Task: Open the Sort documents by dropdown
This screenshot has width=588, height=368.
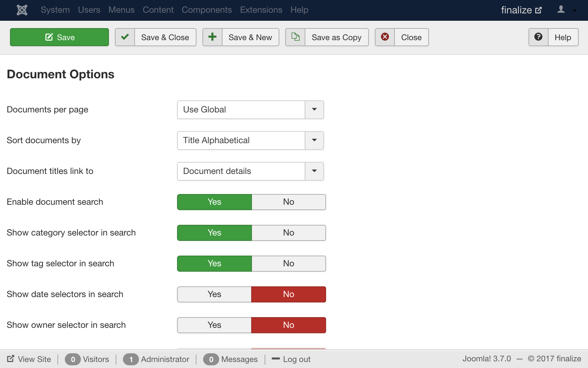Action: (314, 141)
